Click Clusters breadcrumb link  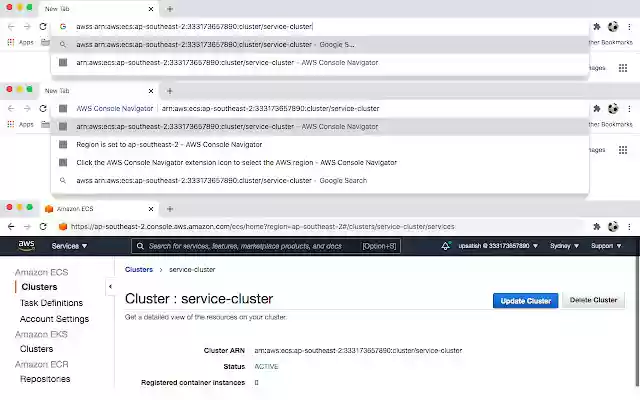[139, 269]
